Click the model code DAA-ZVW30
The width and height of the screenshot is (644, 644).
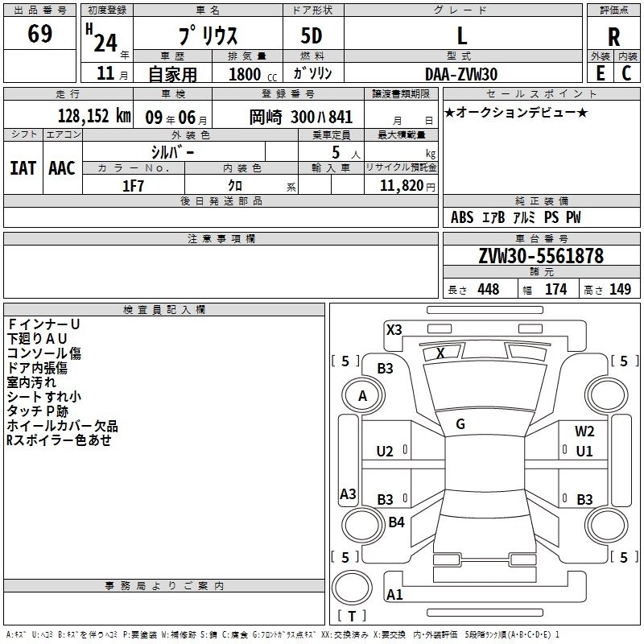[461, 73]
